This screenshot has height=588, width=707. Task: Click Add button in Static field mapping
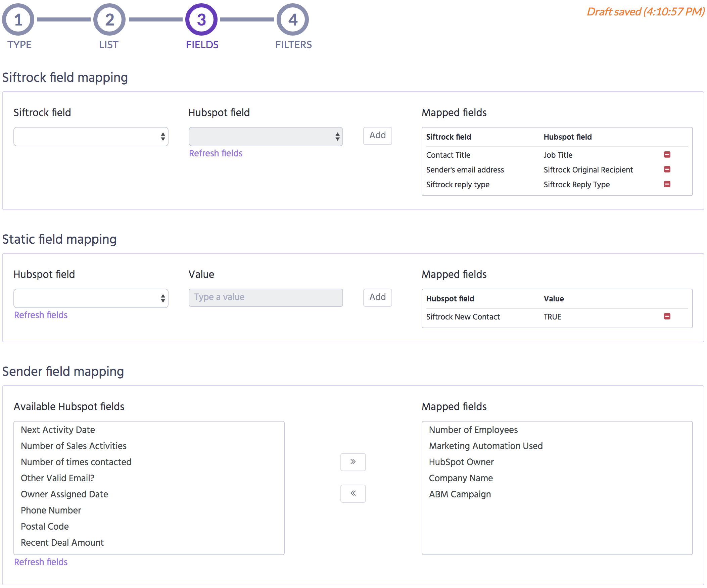[377, 298]
